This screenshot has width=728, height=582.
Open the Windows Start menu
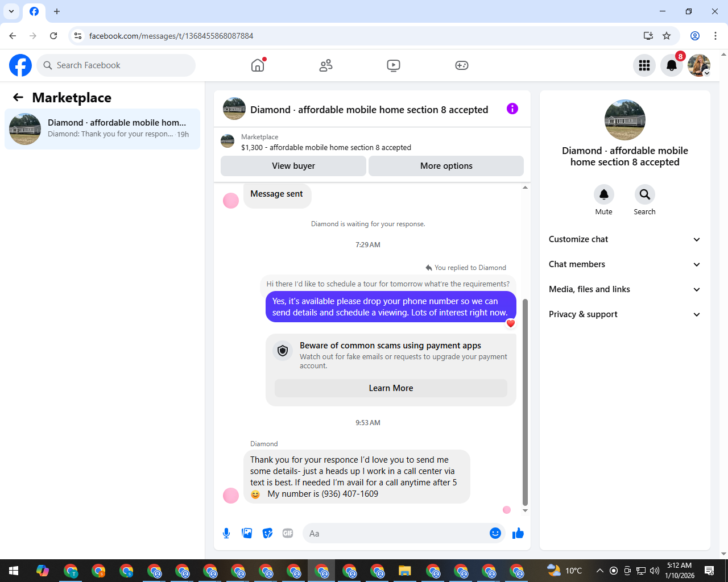[x=14, y=571]
